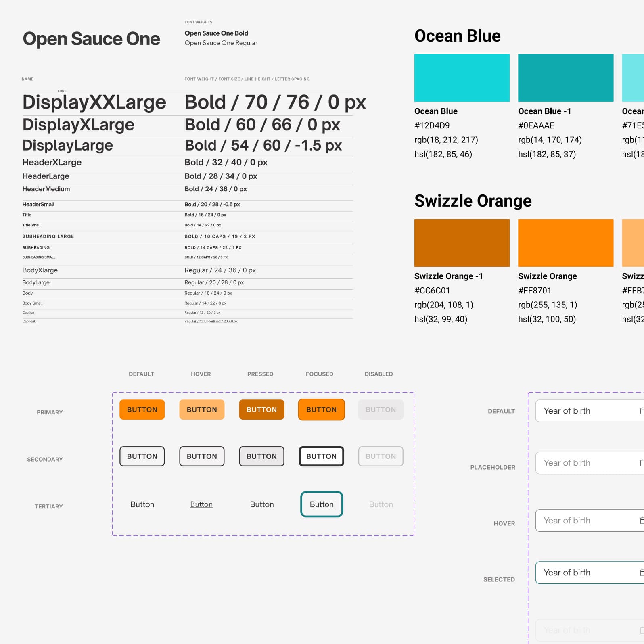Screen dimensions: 644x644
Task: Click calendar icon in selected Year of birth field
Action: tap(642, 573)
